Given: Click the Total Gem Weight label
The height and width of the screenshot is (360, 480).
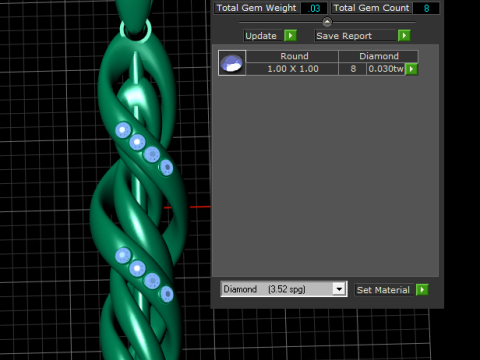Looking at the screenshot, I should 257,8.
